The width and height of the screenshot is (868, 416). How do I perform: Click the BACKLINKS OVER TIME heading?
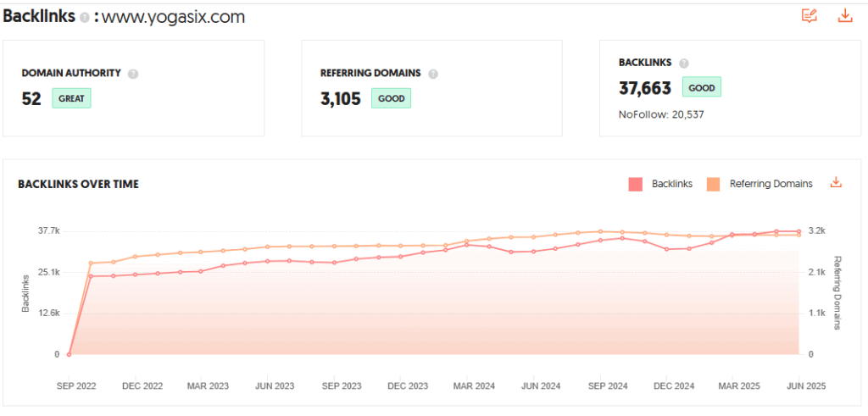tap(78, 184)
